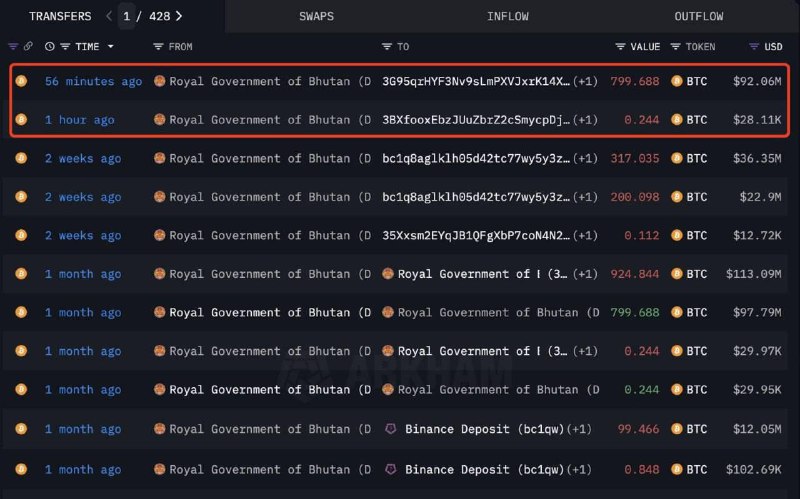The width and height of the screenshot is (800, 499).
Task: Click Binance Deposit in 99.466 BTC row
Action: tap(484, 429)
